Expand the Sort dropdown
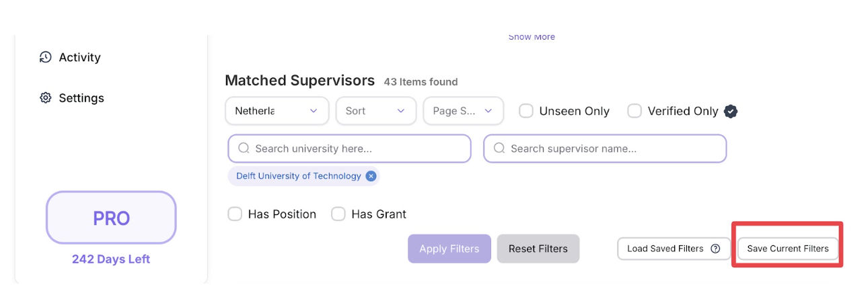Screen dimensions: 868x305 [x=375, y=112]
